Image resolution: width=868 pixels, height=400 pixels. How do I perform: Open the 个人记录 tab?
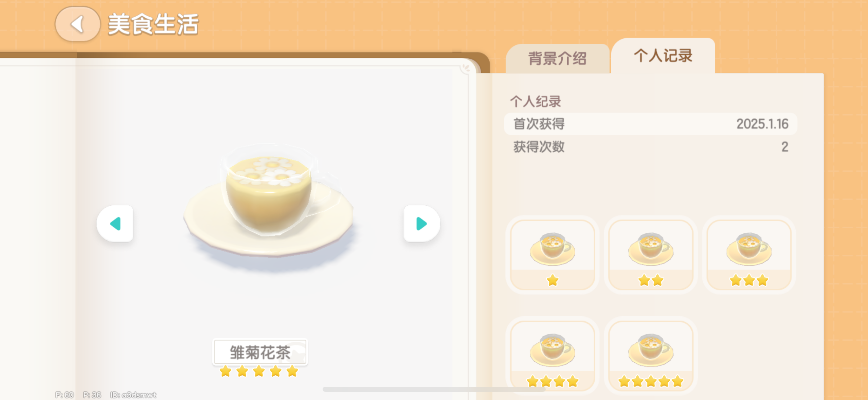(663, 56)
